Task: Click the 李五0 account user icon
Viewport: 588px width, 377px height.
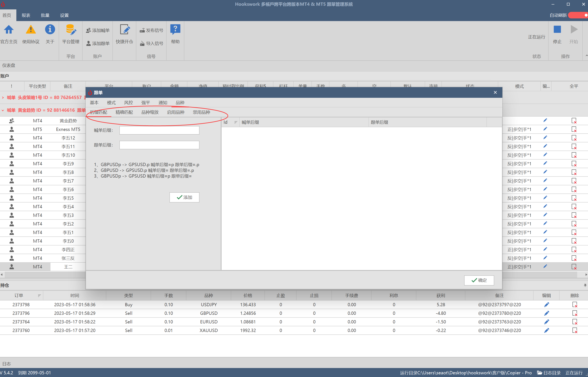Action: (11, 241)
